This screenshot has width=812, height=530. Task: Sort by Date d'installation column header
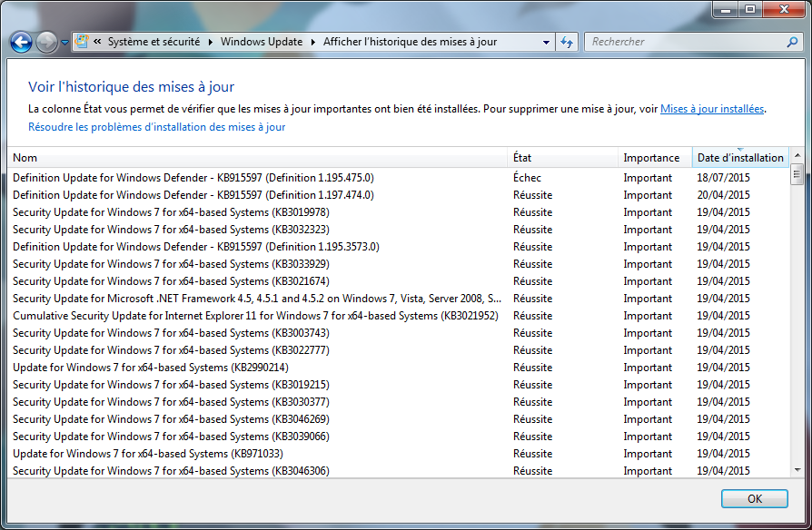tap(740, 157)
